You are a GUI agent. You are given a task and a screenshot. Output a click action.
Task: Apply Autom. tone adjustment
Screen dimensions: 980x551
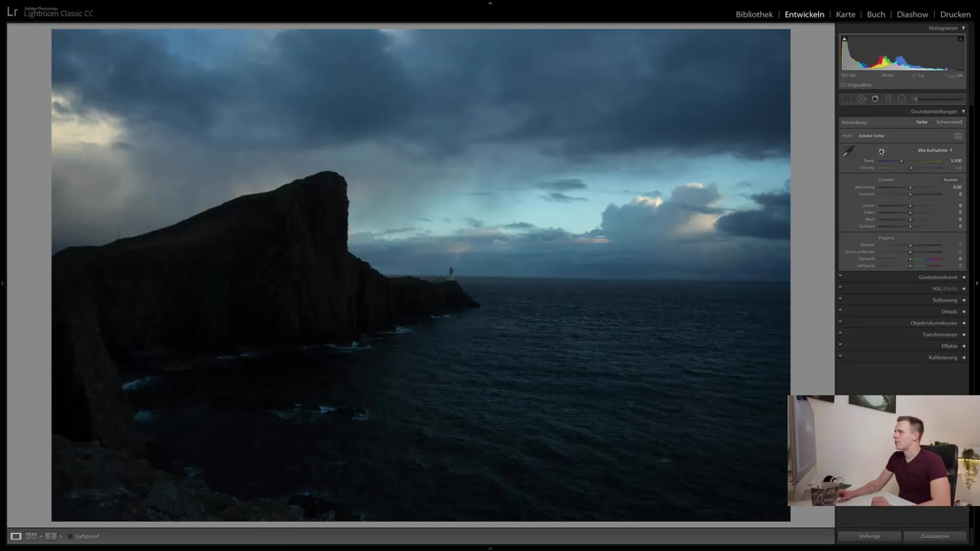pyautogui.click(x=950, y=180)
